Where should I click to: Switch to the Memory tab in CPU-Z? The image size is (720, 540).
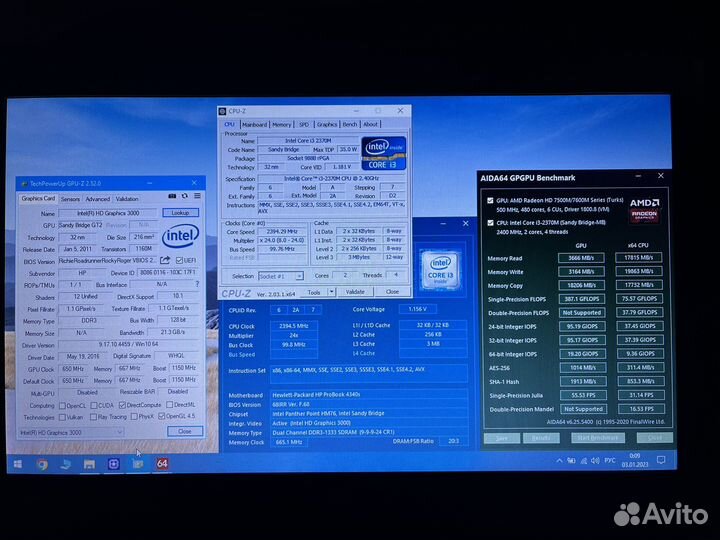coord(281,124)
